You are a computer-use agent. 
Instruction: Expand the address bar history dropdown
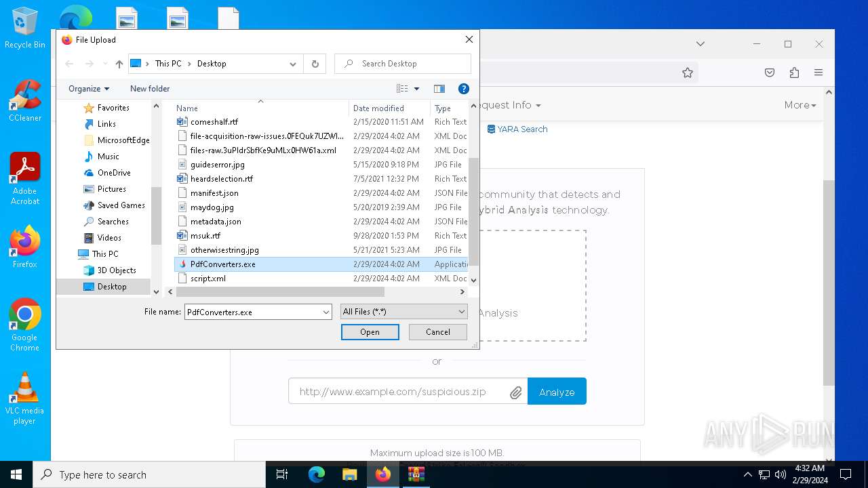click(x=293, y=64)
